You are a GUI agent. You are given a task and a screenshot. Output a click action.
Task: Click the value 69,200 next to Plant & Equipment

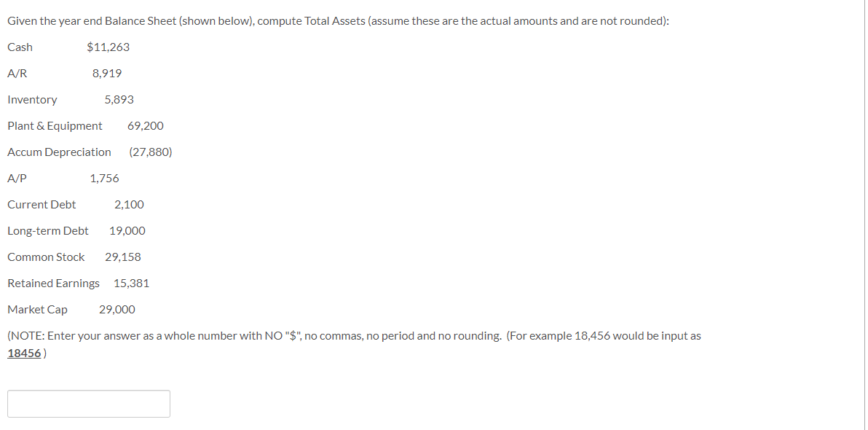point(146,125)
